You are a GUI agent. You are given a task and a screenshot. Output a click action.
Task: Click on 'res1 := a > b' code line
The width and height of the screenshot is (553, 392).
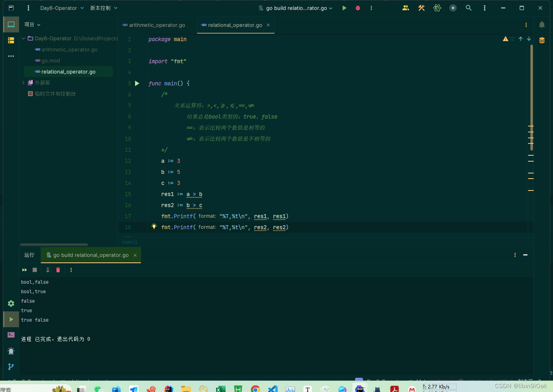pos(182,194)
